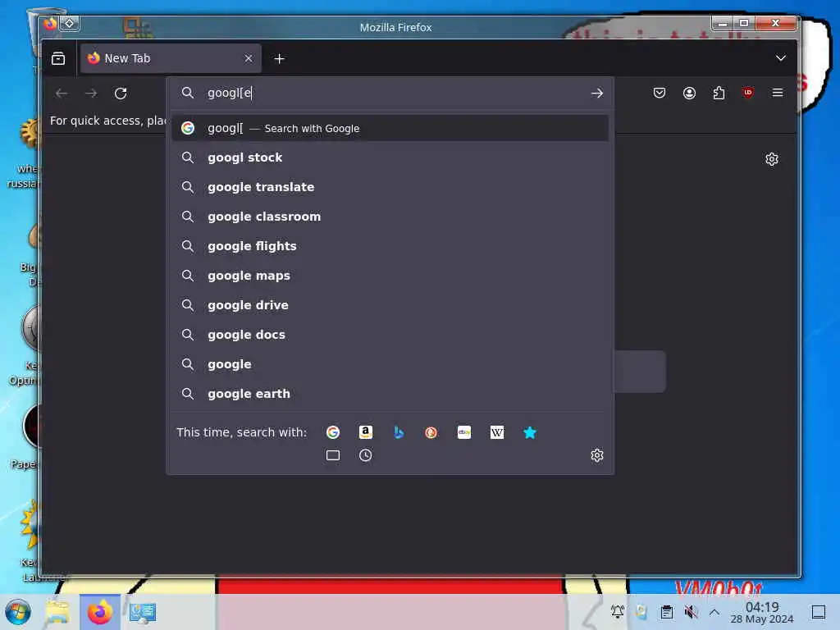840x630 pixels.
Task: Choose the 'googl stock' suggestion
Action: (x=390, y=157)
